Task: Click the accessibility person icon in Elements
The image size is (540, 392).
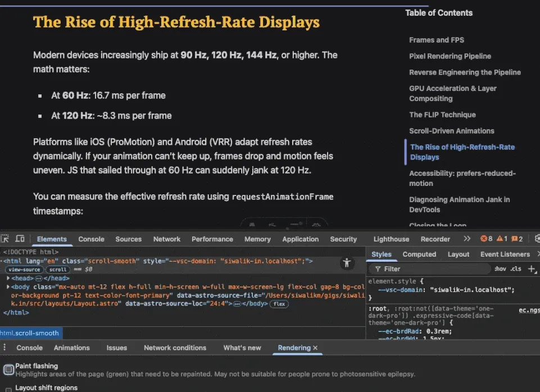Action: click(347, 262)
